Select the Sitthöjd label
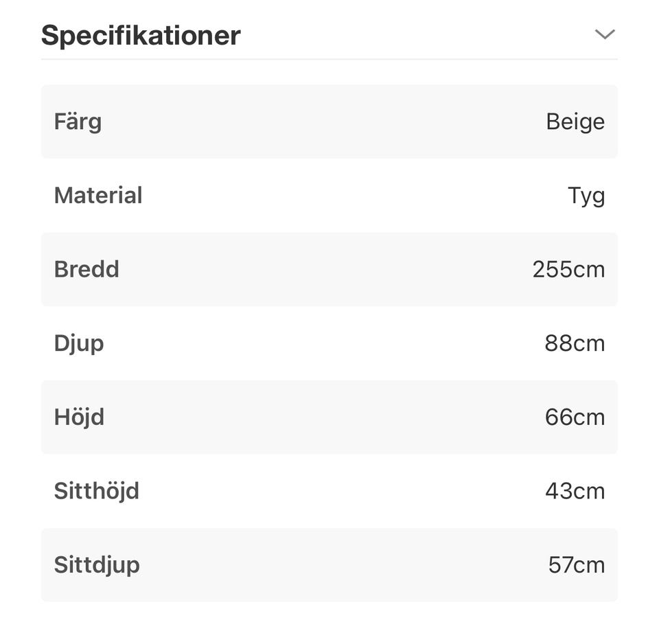 (x=97, y=491)
